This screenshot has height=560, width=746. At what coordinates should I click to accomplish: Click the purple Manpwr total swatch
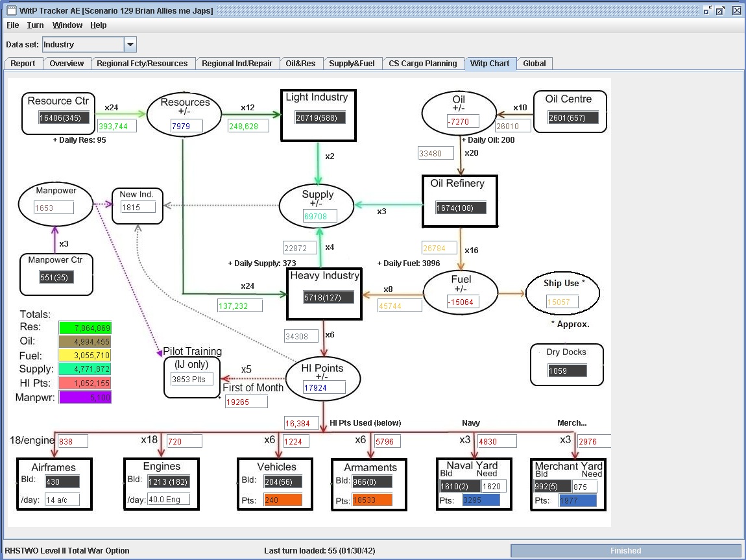(x=85, y=397)
